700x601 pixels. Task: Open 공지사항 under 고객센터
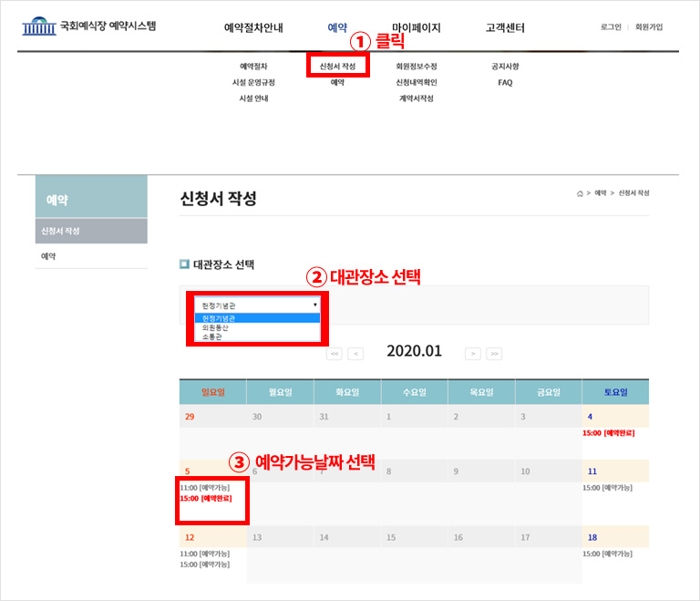click(x=505, y=67)
